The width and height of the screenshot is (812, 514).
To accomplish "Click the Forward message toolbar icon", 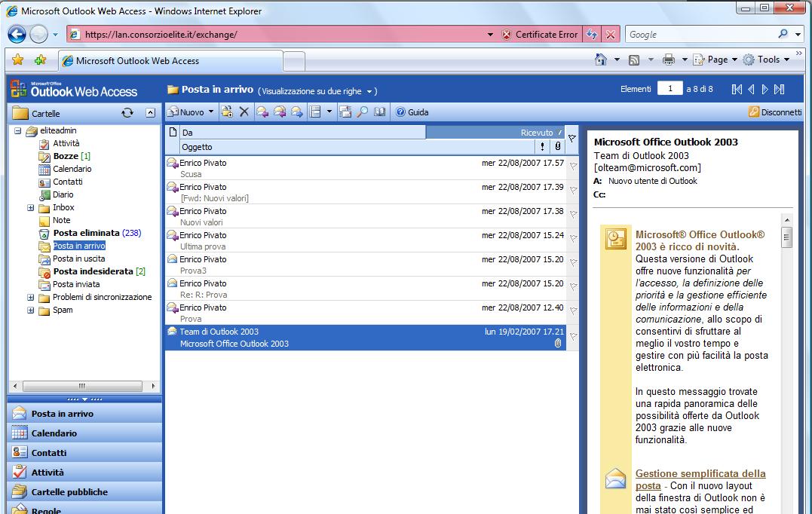I will tap(297, 112).
